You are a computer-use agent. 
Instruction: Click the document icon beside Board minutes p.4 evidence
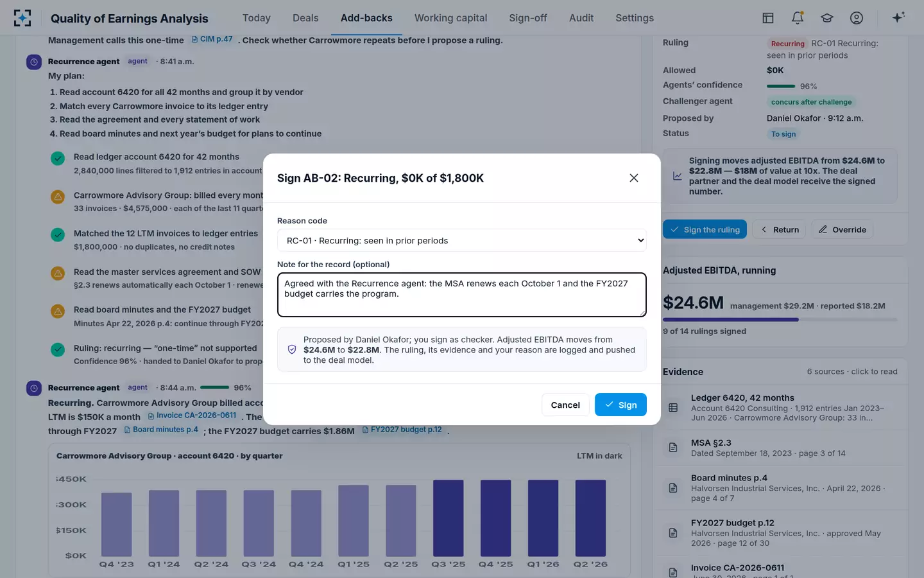pyautogui.click(x=673, y=488)
